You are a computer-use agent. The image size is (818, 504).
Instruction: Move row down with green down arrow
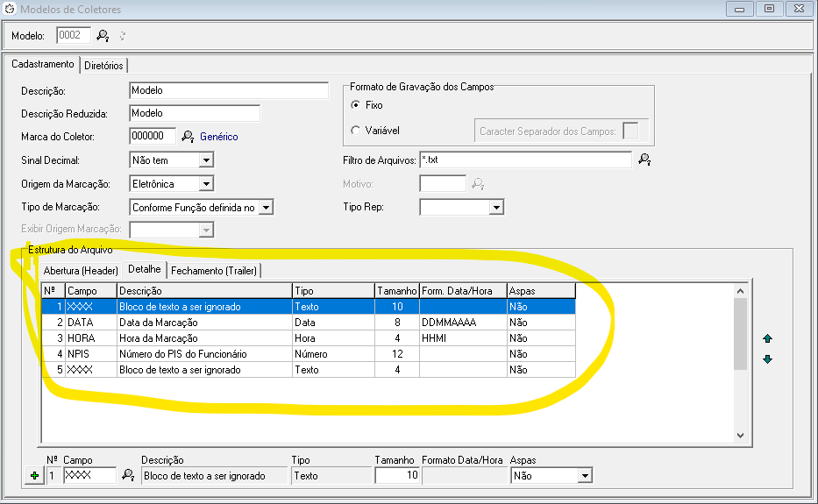[768, 358]
